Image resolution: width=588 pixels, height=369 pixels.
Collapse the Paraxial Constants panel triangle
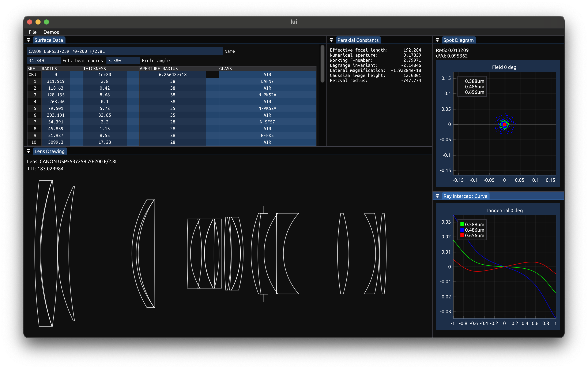(331, 40)
